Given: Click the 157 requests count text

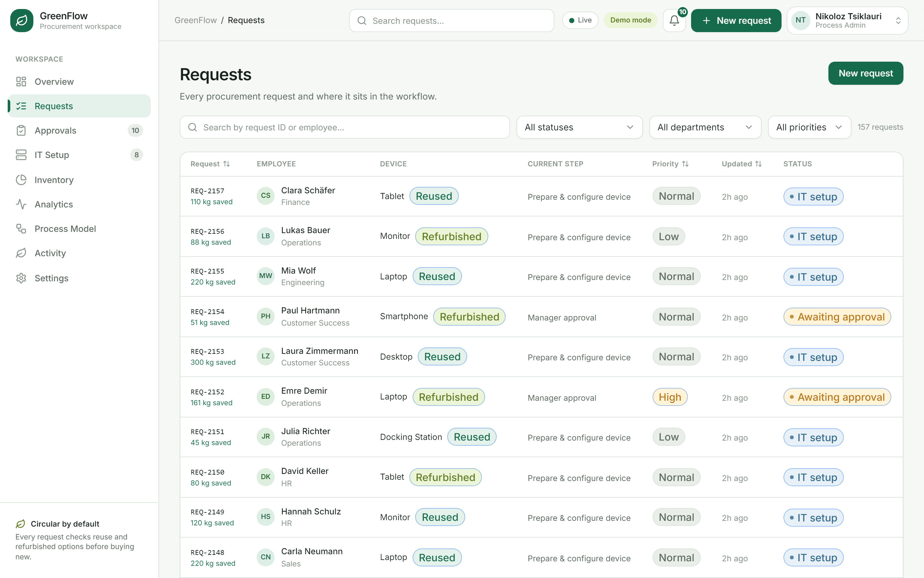Looking at the screenshot, I should [880, 127].
